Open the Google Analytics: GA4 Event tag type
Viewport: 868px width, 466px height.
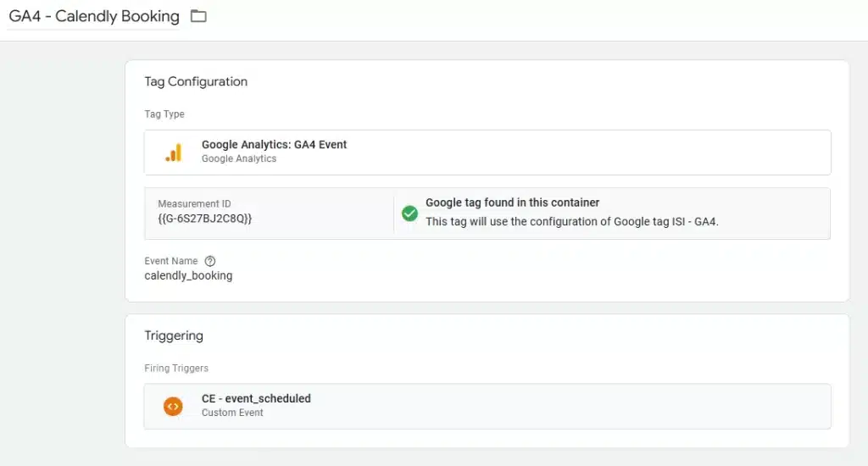click(487, 153)
